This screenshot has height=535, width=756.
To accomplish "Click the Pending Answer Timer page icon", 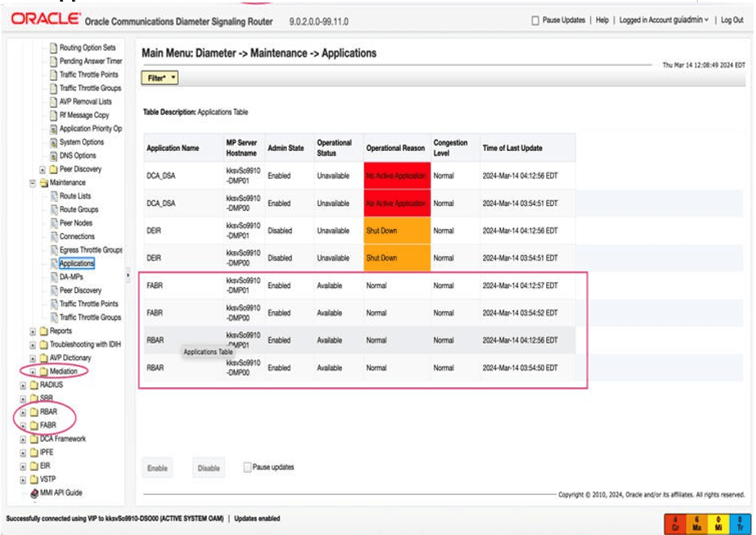I will (x=54, y=62).
